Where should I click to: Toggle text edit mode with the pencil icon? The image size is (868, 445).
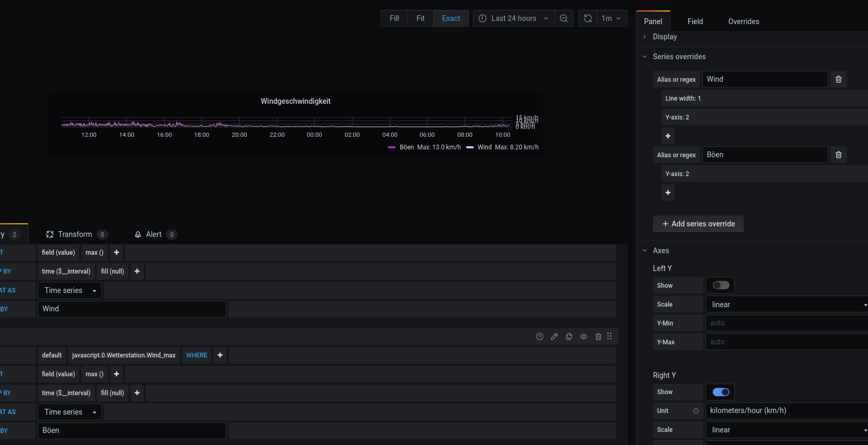tap(554, 337)
